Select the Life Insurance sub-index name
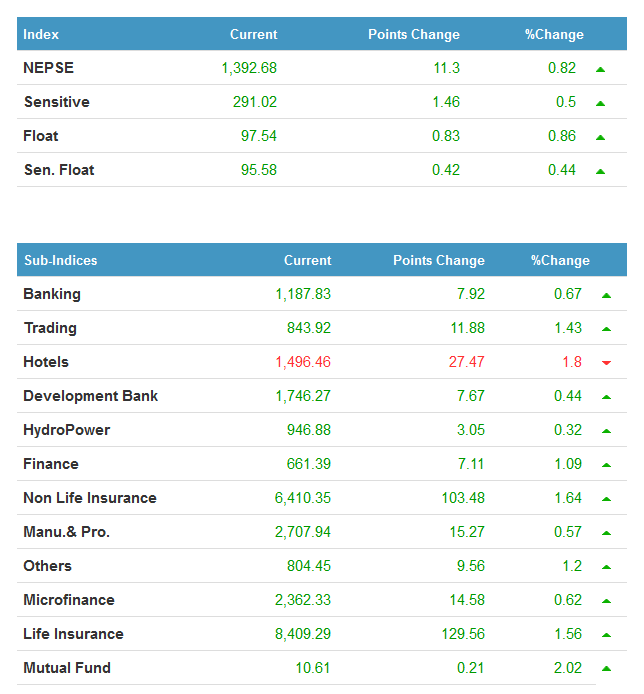The image size is (644, 694). pos(73,634)
